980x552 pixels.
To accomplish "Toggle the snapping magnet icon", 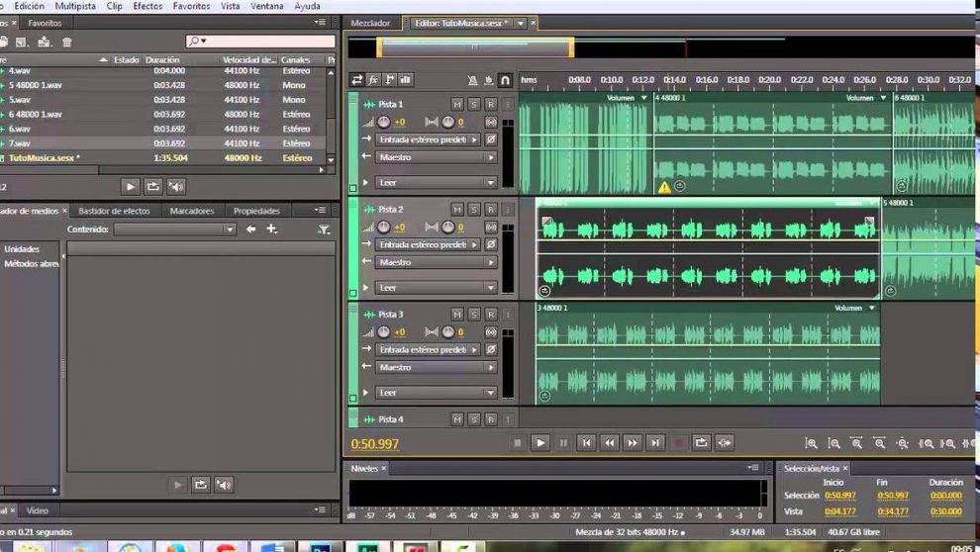I will click(505, 80).
